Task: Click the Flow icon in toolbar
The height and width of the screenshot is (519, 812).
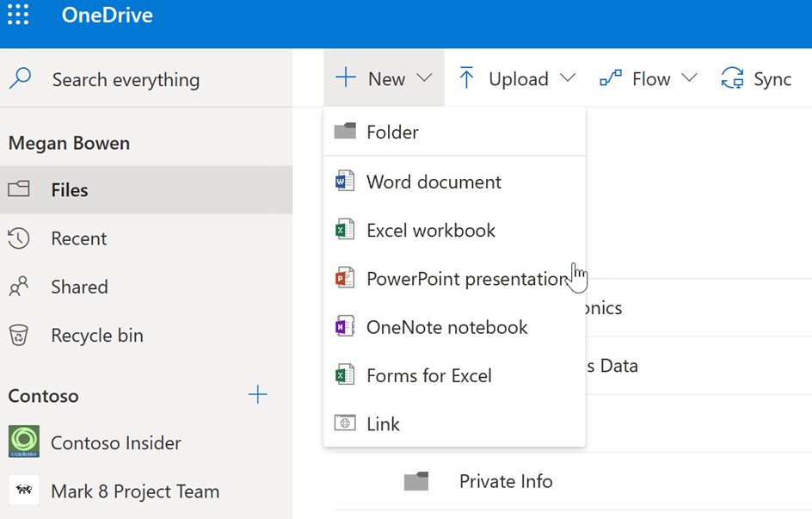Action: (x=611, y=78)
